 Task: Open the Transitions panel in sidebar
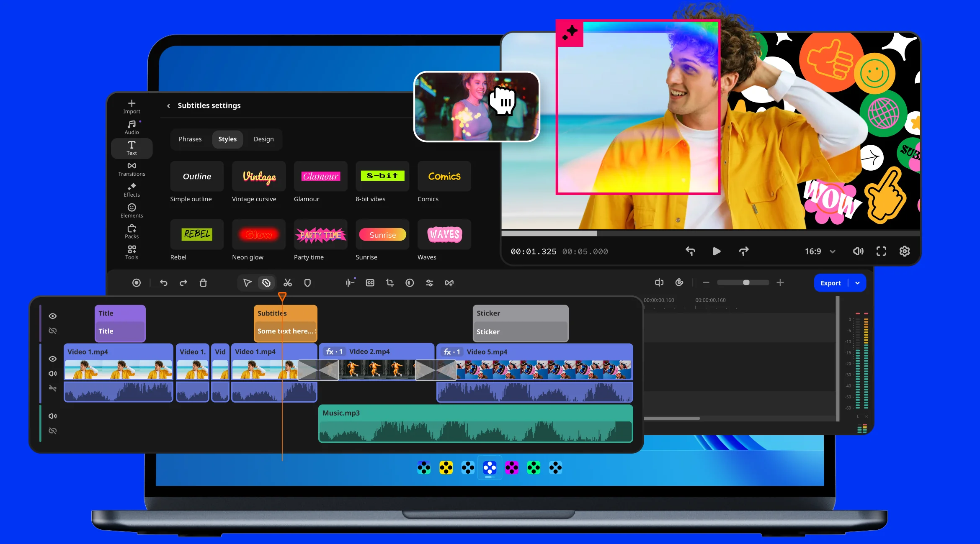(x=132, y=169)
